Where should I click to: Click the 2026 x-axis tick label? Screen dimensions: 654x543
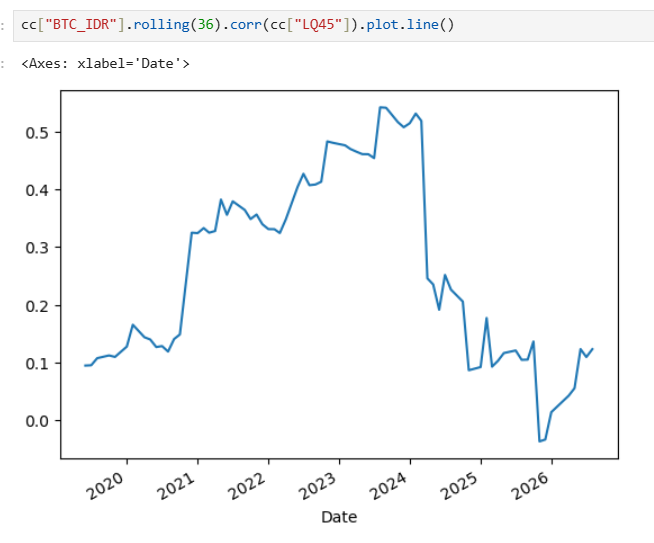(531, 486)
